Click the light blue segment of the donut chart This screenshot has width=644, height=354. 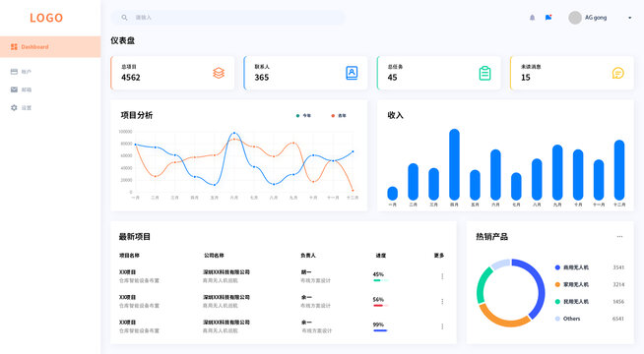[501, 264]
